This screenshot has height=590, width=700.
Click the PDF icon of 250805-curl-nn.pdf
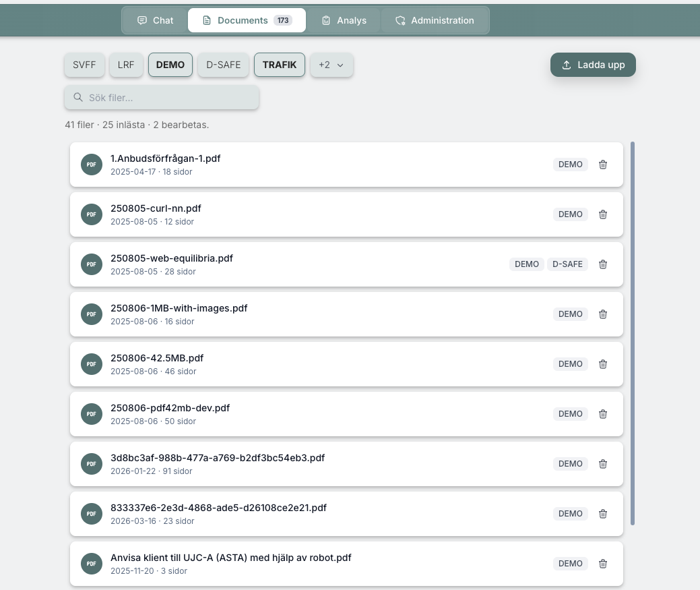(92, 214)
